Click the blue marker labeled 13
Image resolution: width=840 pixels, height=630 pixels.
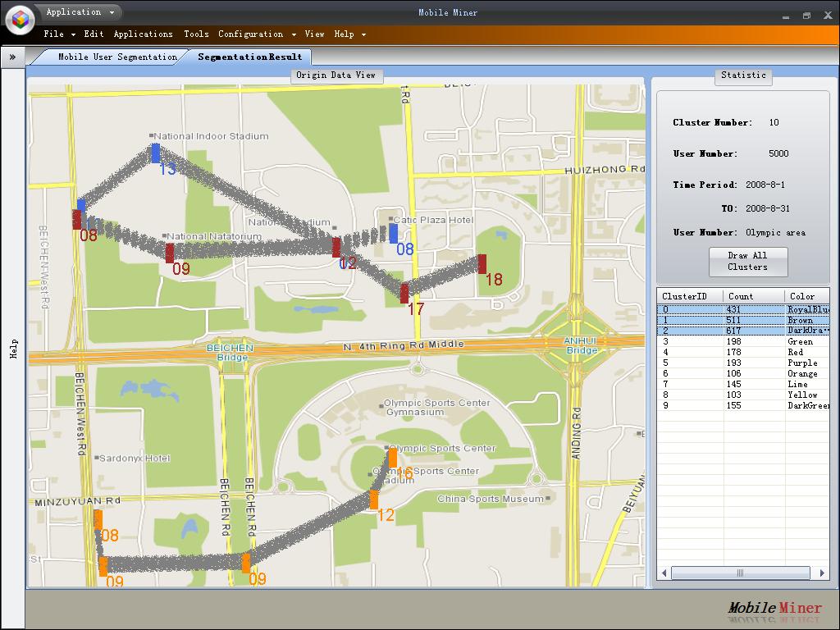(156, 153)
